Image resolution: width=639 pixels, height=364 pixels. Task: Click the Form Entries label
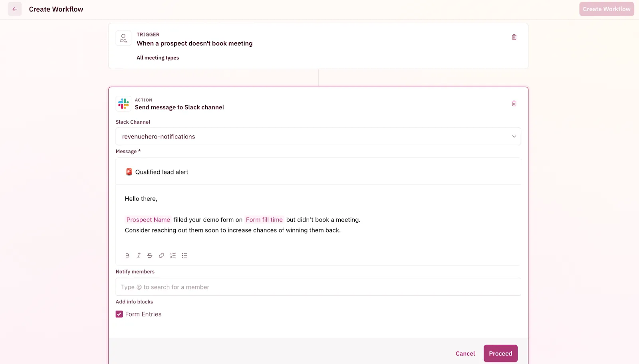click(x=143, y=314)
